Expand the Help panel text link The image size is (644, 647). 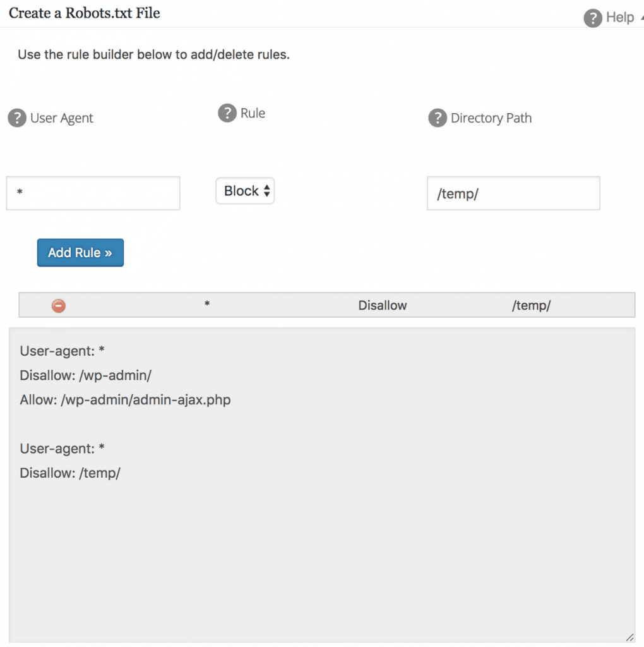click(619, 17)
